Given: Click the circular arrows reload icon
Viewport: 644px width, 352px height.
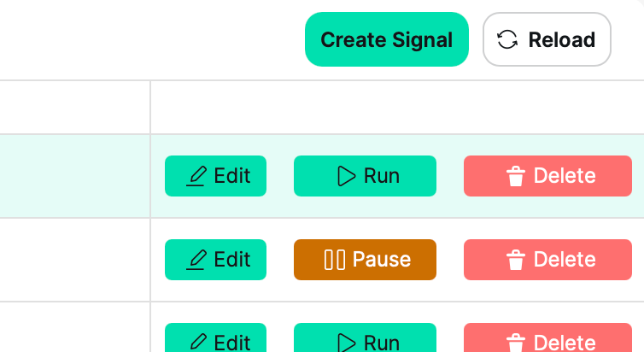Looking at the screenshot, I should tap(507, 39).
